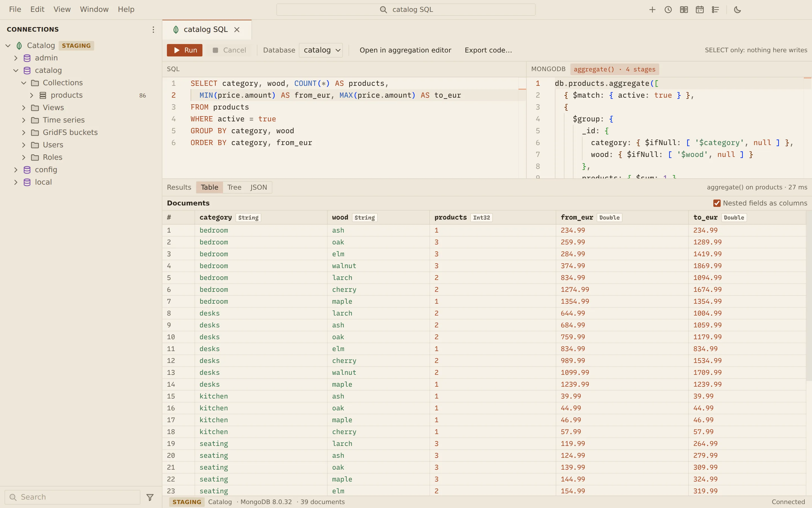Click the aggregate() 4 stages badge
Screen dimensions: 812x508
[x=614, y=69]
